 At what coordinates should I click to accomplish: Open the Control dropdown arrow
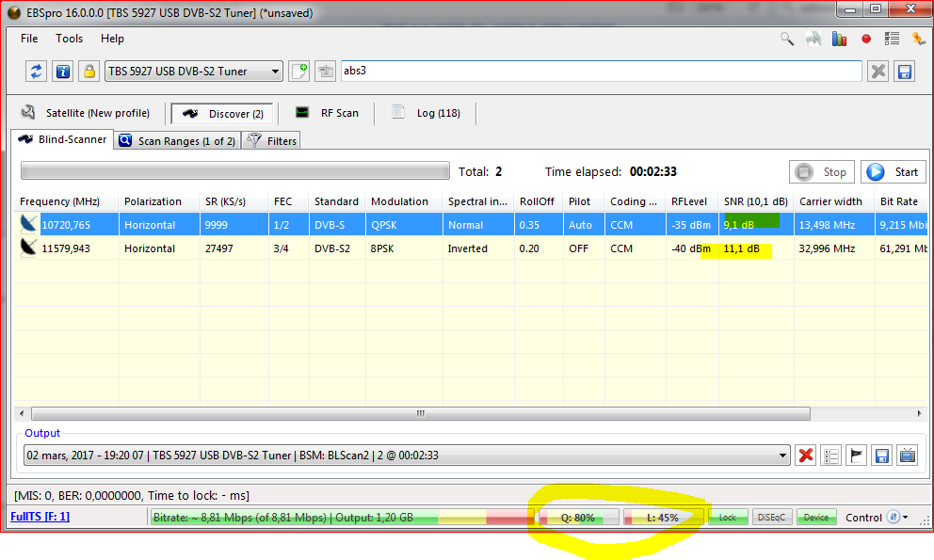906,518
